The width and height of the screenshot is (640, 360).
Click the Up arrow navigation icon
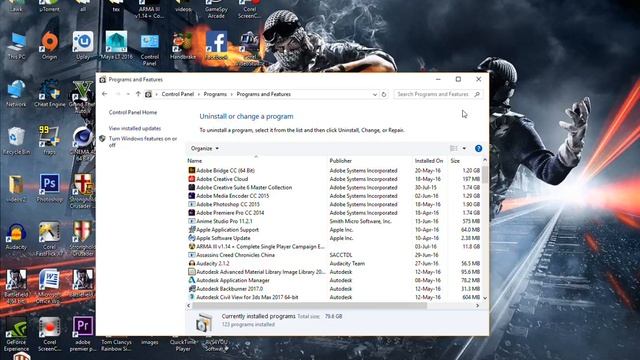click(x=138, y=94)
